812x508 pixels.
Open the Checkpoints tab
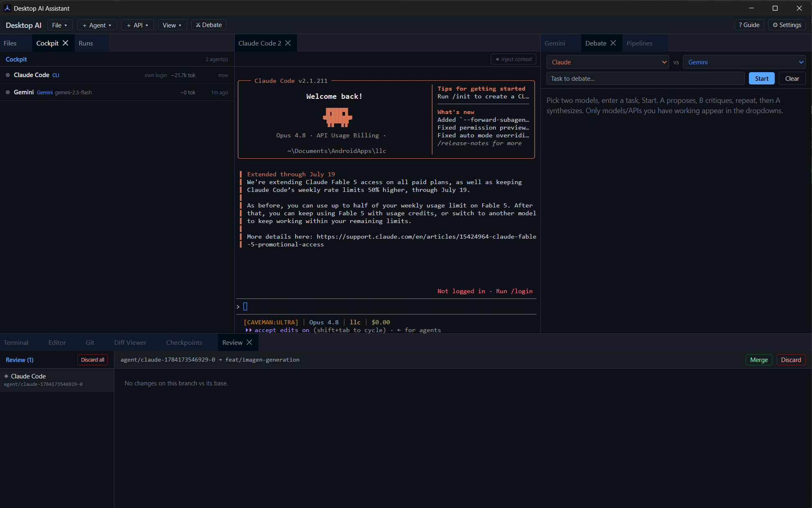pyautogui.click(x=184, y=342)
